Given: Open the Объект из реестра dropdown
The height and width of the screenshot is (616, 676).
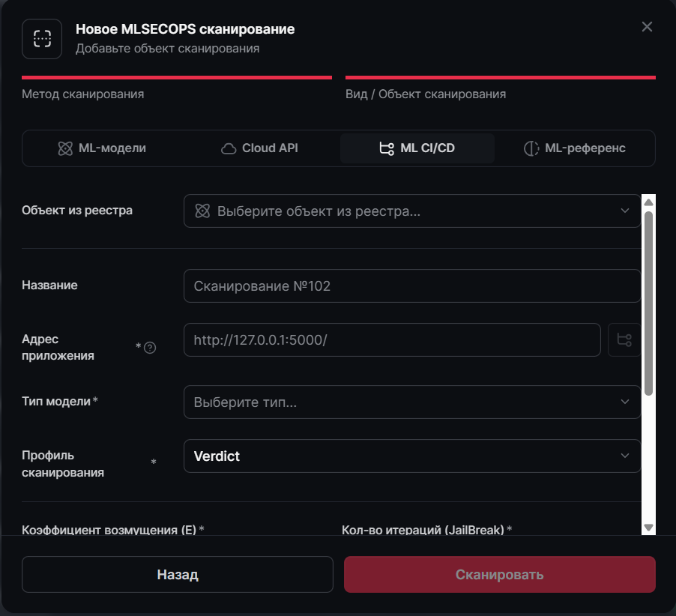Looking at the screenshot, I should click(x=412, y=211).
